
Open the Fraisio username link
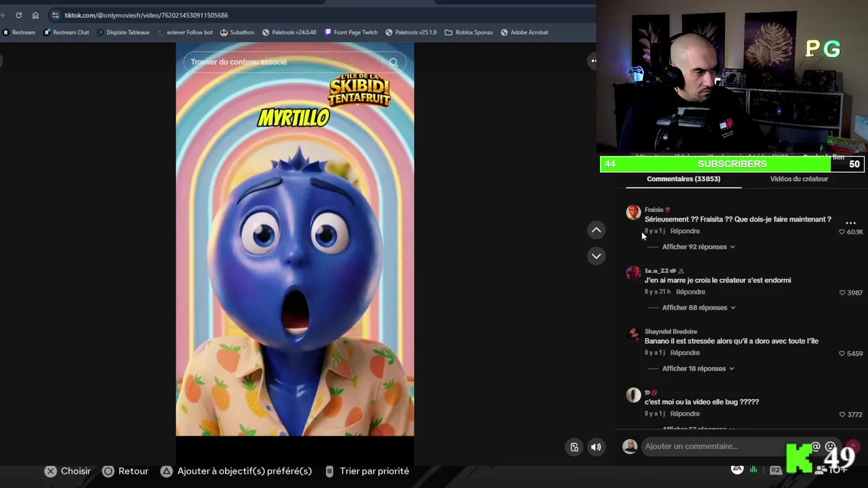point(654,209)
